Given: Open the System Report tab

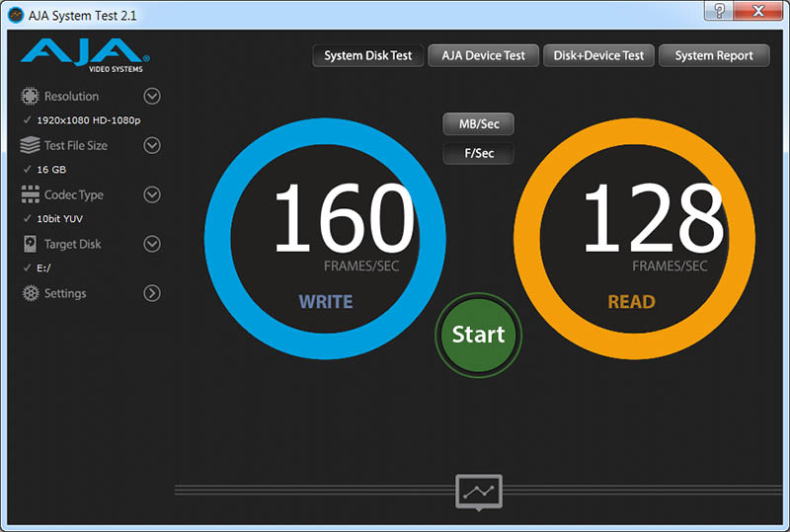Looking at the screenshot, I should [x=714, y=55].
